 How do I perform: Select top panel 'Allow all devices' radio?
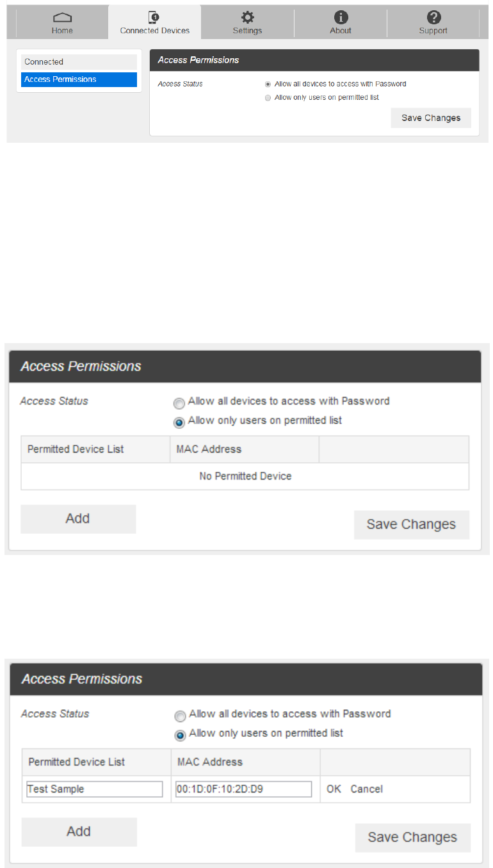click(268, 84)
